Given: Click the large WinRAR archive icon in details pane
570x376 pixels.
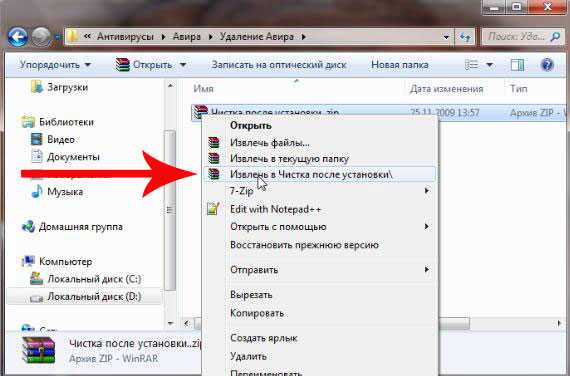Looking at the screenshot, I should 39,350.
